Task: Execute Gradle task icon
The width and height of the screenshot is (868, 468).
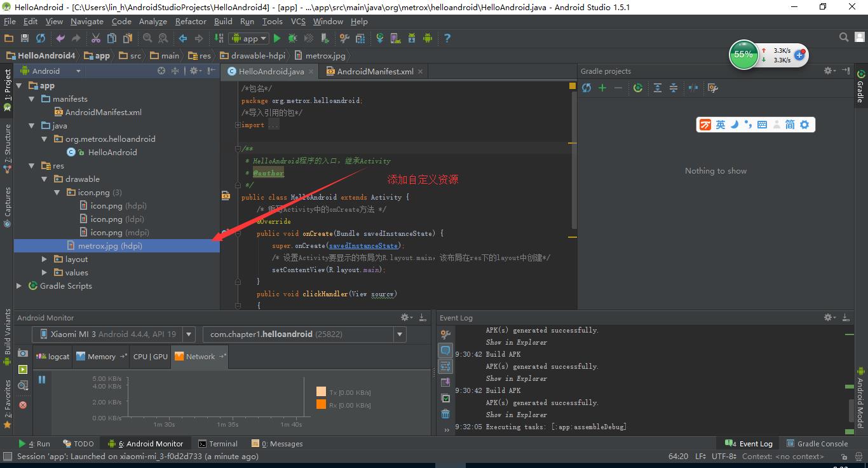Action: click(638, 88)
